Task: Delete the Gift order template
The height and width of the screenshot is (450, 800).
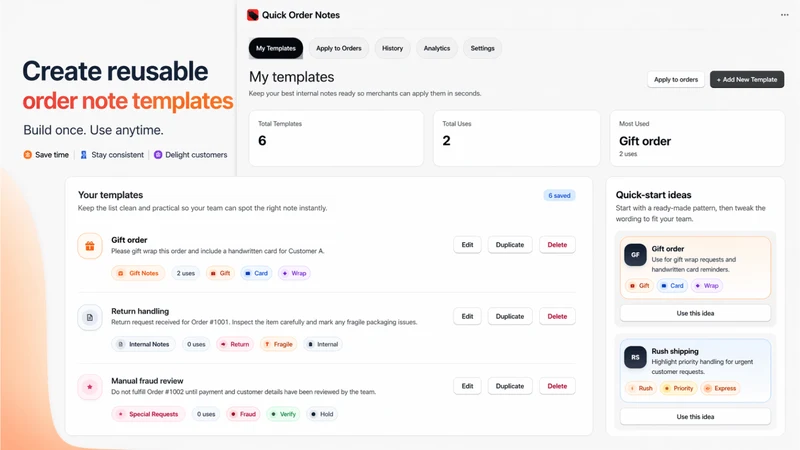Action: 557,245
